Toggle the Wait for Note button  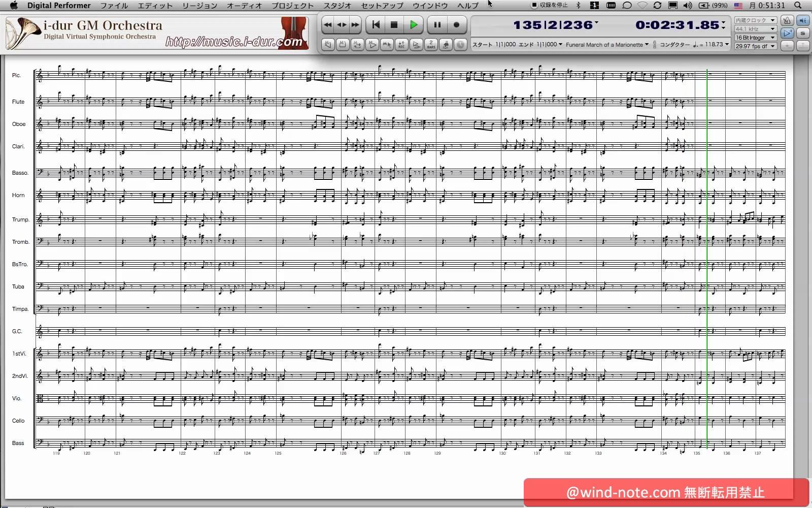[x=446, y=45]
